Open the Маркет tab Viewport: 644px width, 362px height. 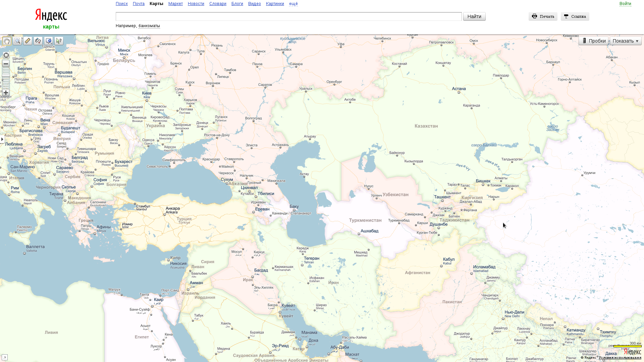coord(175,4)
